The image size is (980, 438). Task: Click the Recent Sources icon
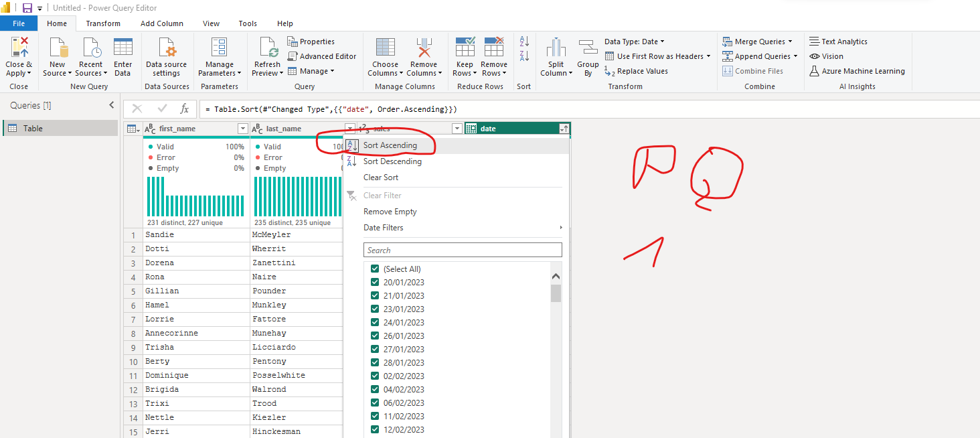click(x=90, y=48)
